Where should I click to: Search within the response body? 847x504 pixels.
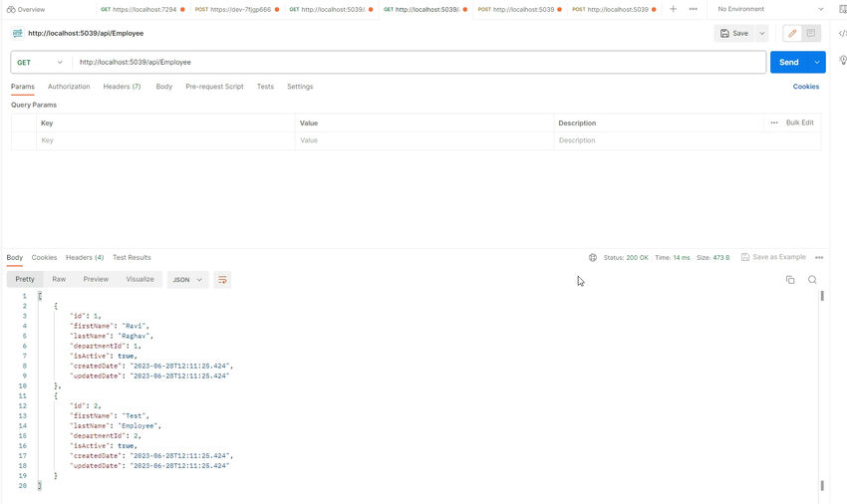click(812, 280)
